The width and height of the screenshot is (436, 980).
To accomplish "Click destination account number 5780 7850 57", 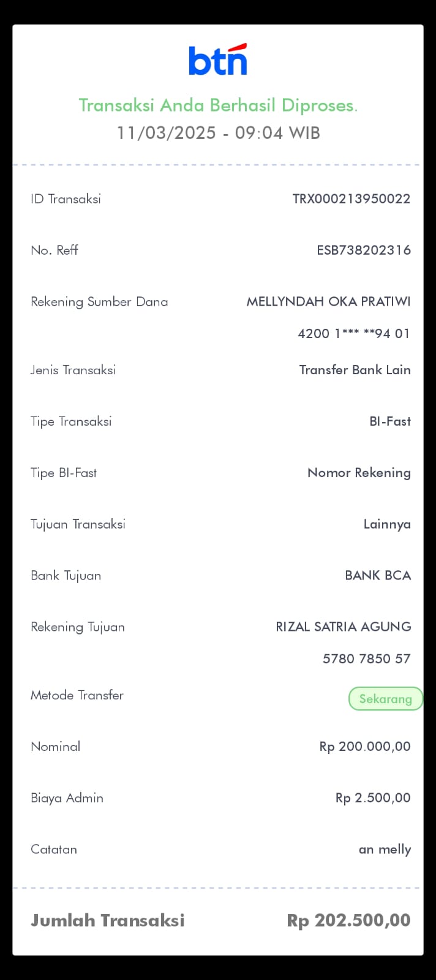I will click(366, 659).
